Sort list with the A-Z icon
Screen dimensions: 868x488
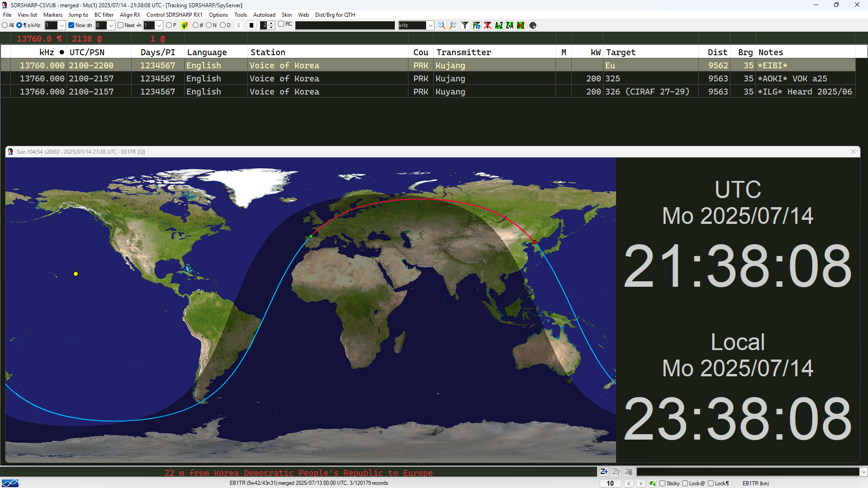(x=499, y=25)
